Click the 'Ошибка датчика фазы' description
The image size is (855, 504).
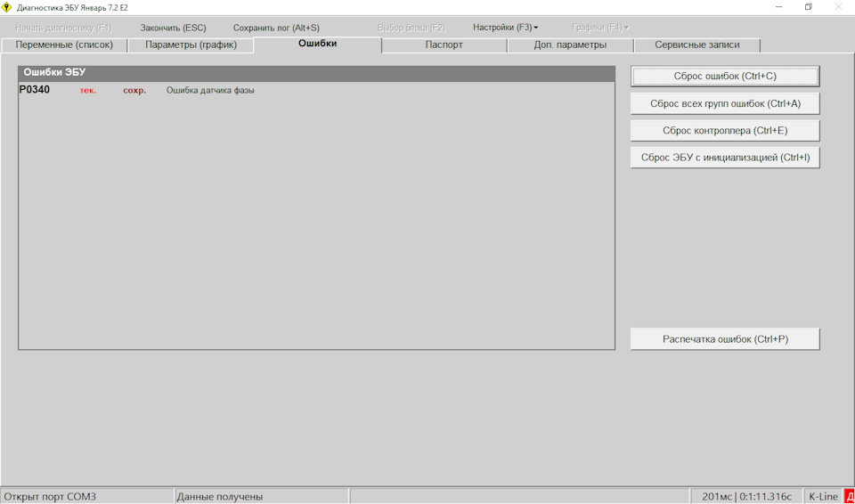pyautogui.click(x=210, y=91)
